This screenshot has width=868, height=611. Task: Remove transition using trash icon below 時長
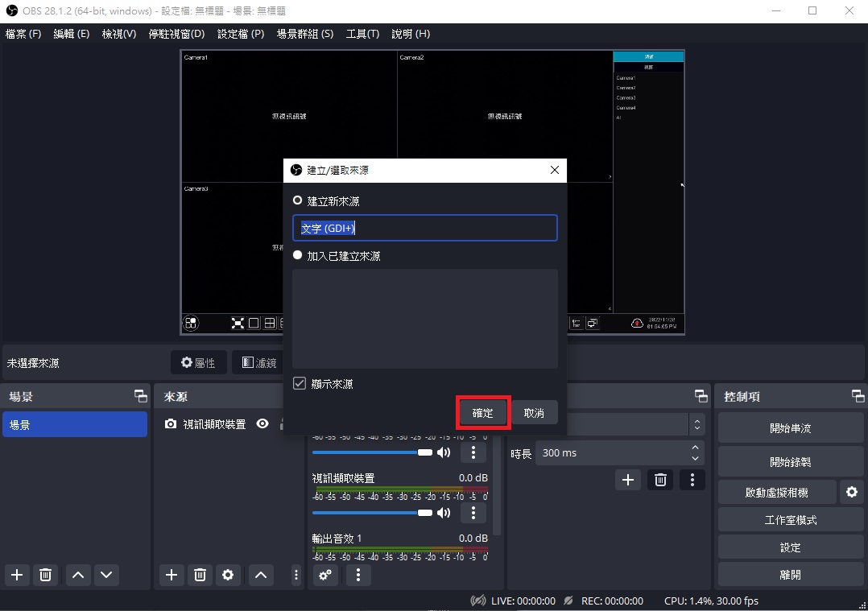click(660, 480)
